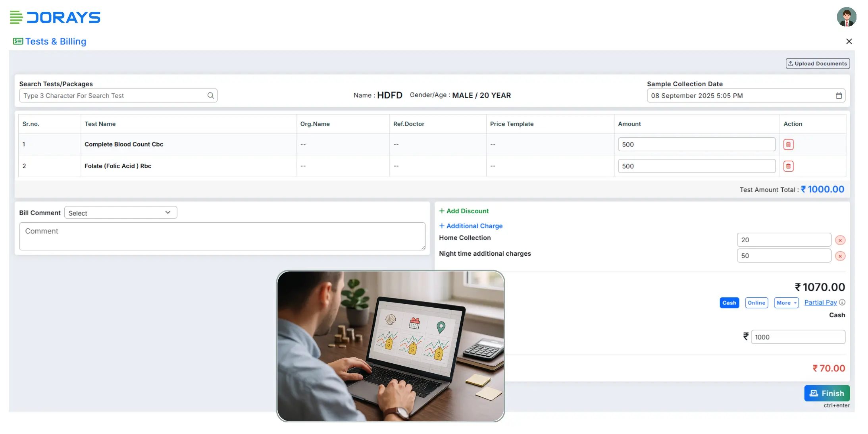This screenshot has width=868, height=434.
Task: Click the Partial Pay info icon
Action: coord(842,303)
